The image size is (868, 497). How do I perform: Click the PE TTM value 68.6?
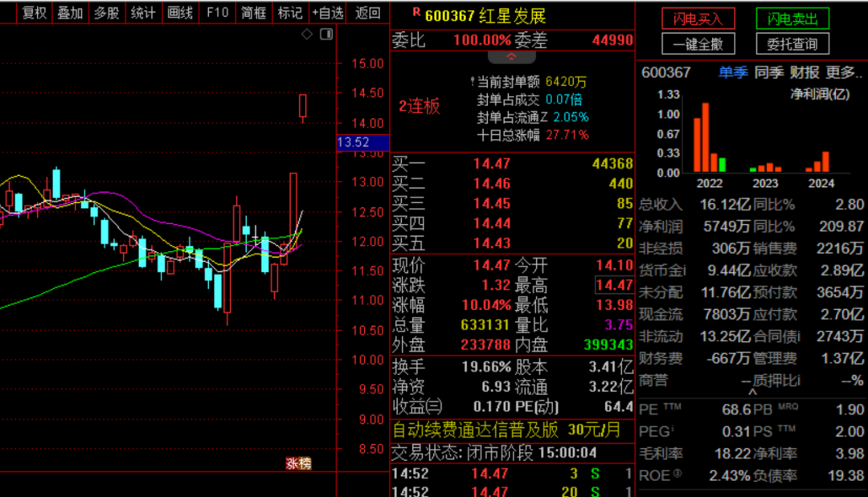pos(736,409)
